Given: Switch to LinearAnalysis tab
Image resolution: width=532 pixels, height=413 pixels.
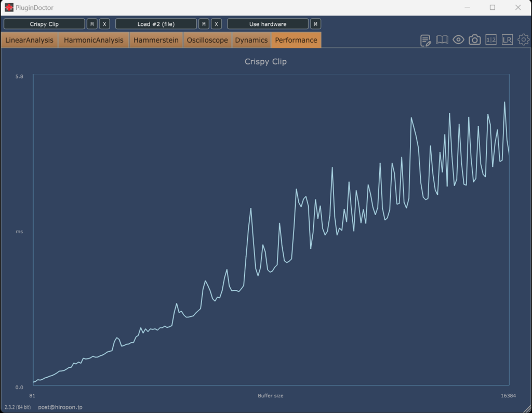Looking at the screenshot, I should pyautogui.click(x=29, y=40).
